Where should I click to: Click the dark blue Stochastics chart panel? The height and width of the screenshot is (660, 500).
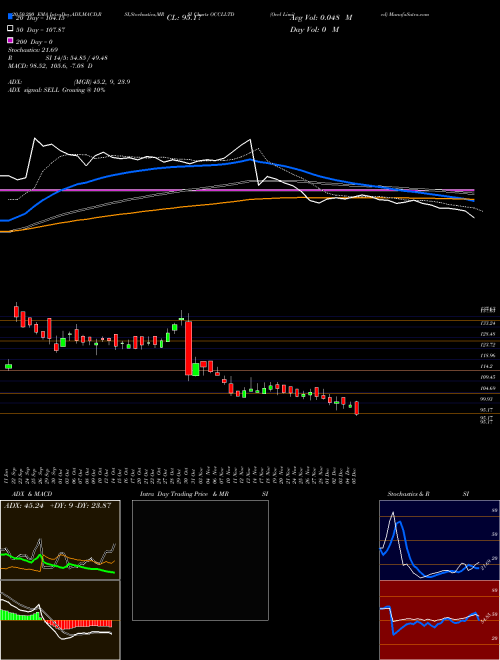coord(439,540)
